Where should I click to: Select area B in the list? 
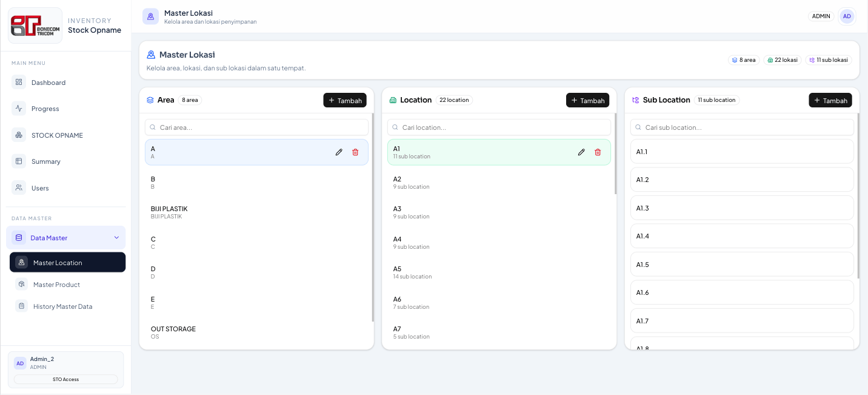[256, 183]
